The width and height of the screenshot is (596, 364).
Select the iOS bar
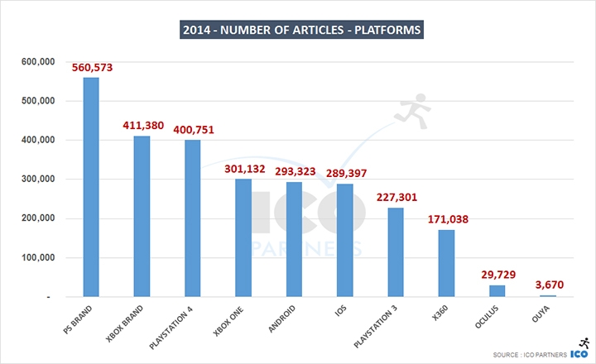[x=345, y=240]
